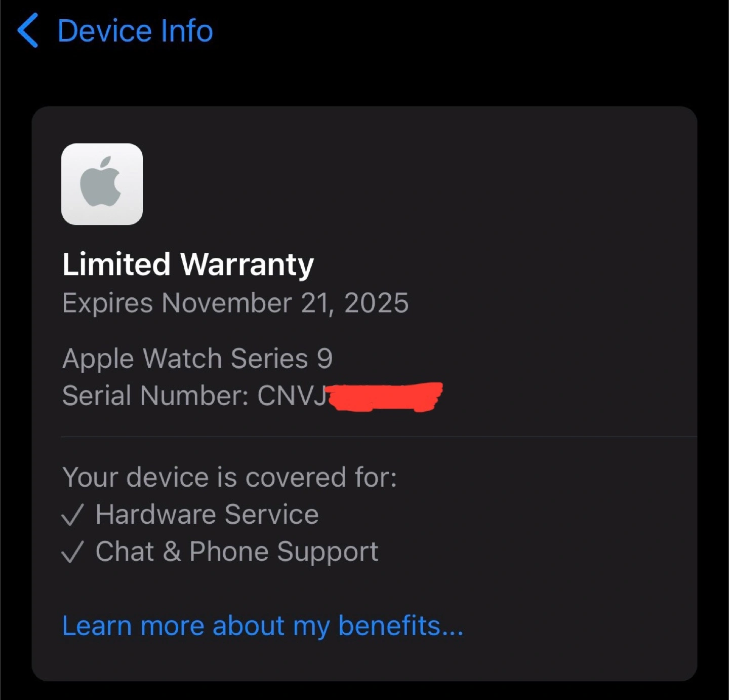The height and width of the screenshot is (700, 729).
Task: Tap the divider line below serial number
Action: tap(379, 437)
